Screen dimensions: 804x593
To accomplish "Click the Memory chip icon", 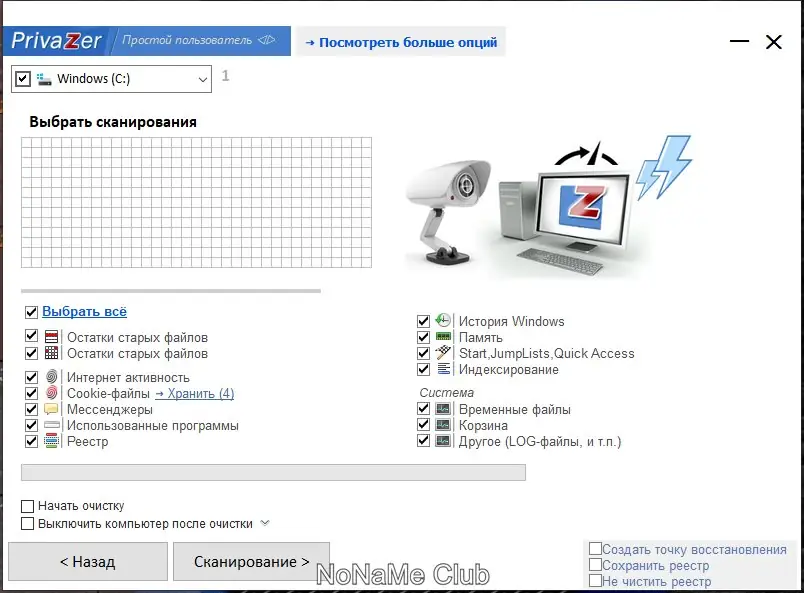I will (443, 337).
